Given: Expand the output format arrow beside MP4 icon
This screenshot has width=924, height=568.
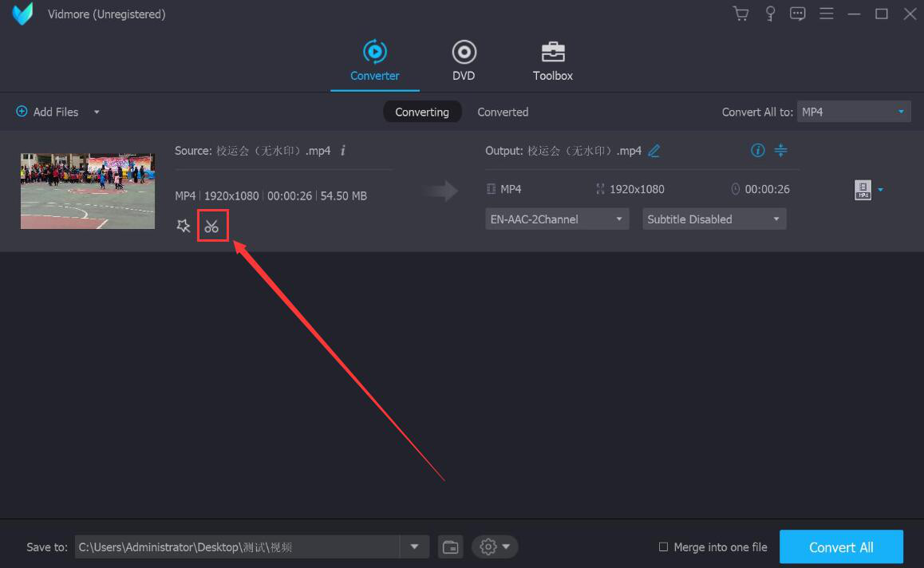Looking at the screenshot, I should tap(880, 190).
